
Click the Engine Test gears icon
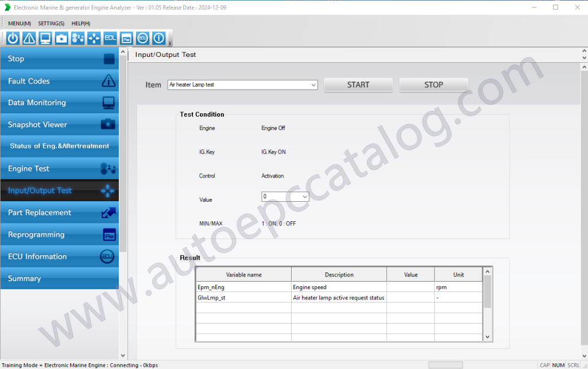click(x=108, y=168)
